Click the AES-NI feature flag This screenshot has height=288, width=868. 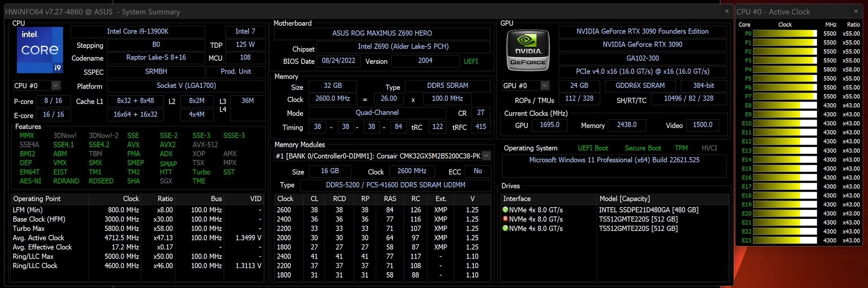click(x=30, y=181)
